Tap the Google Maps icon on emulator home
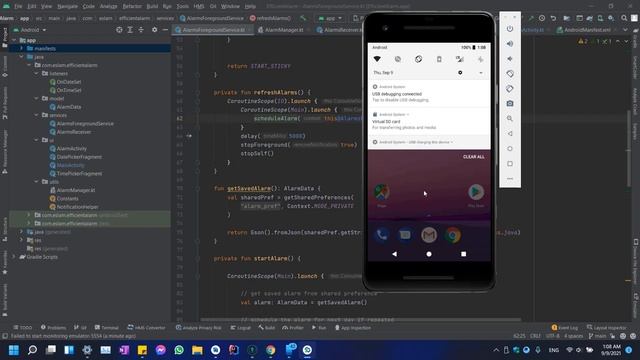The width and height of the screenshot is (640, 360). (x=382, y=192)
